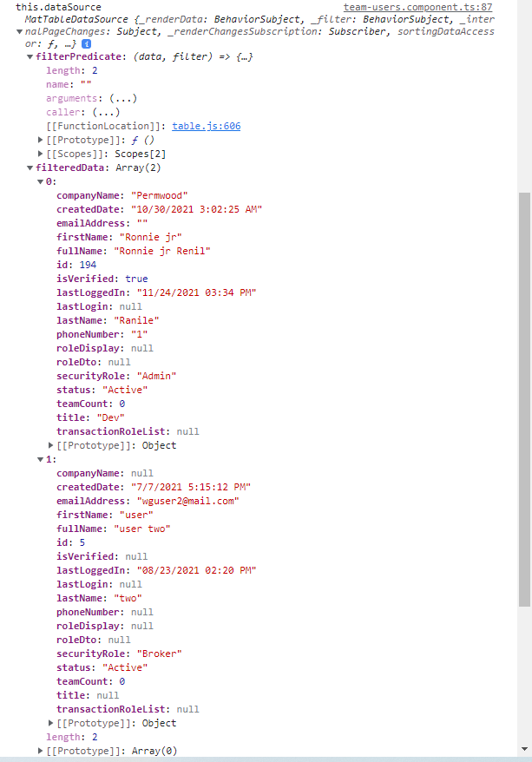532x762 pixels.
Task: Select firstName "user" value
Action: point(136,516)
